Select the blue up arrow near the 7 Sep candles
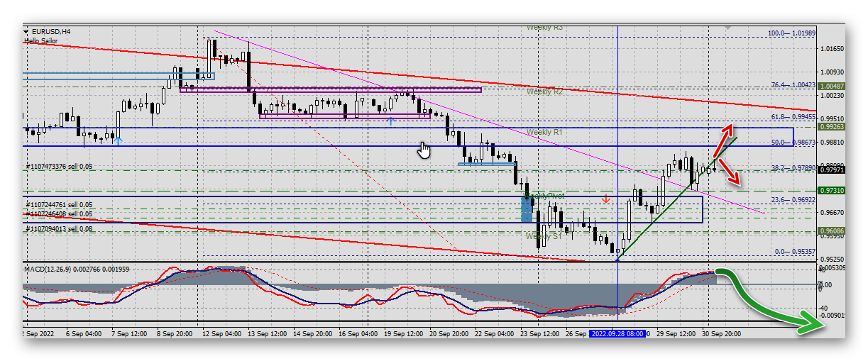The image size is (868, 361). point(119,140)
